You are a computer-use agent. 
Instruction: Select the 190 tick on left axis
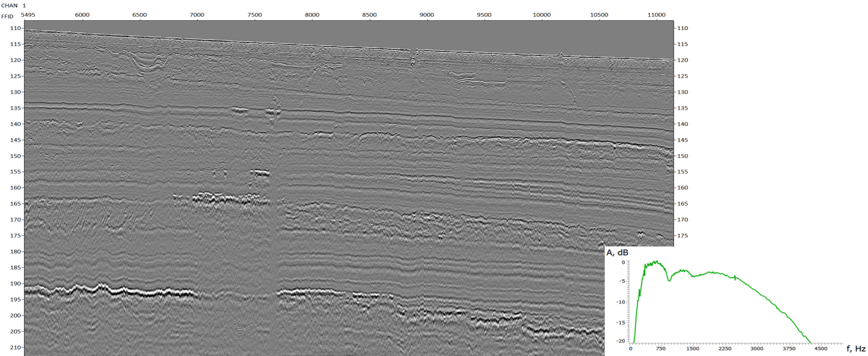point(16,284)
